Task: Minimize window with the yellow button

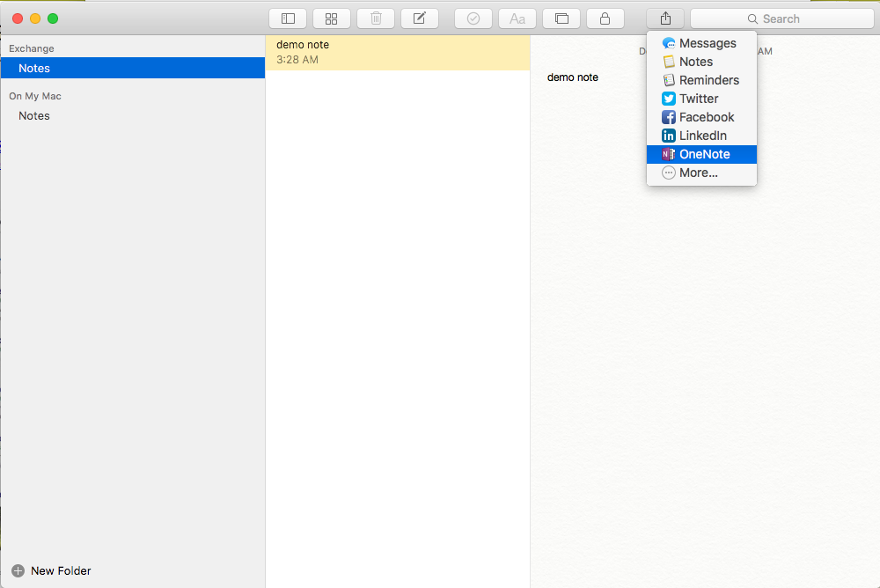Action: coord(35,18)
